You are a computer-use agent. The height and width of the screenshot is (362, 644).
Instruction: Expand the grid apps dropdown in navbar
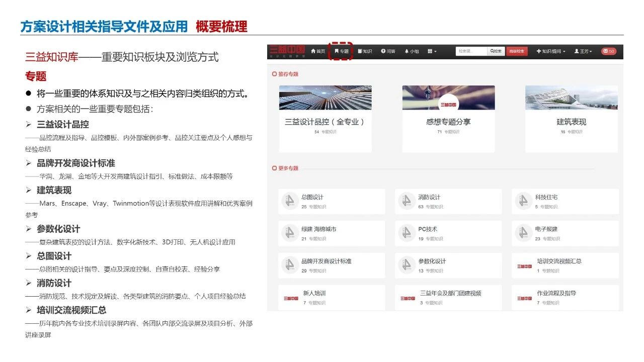[x=432, y=51]
